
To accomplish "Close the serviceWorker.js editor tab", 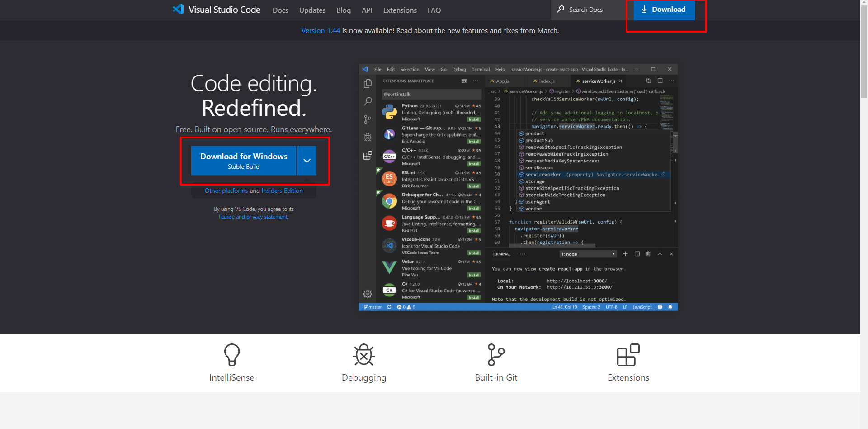I will click(x=621, y=81).
